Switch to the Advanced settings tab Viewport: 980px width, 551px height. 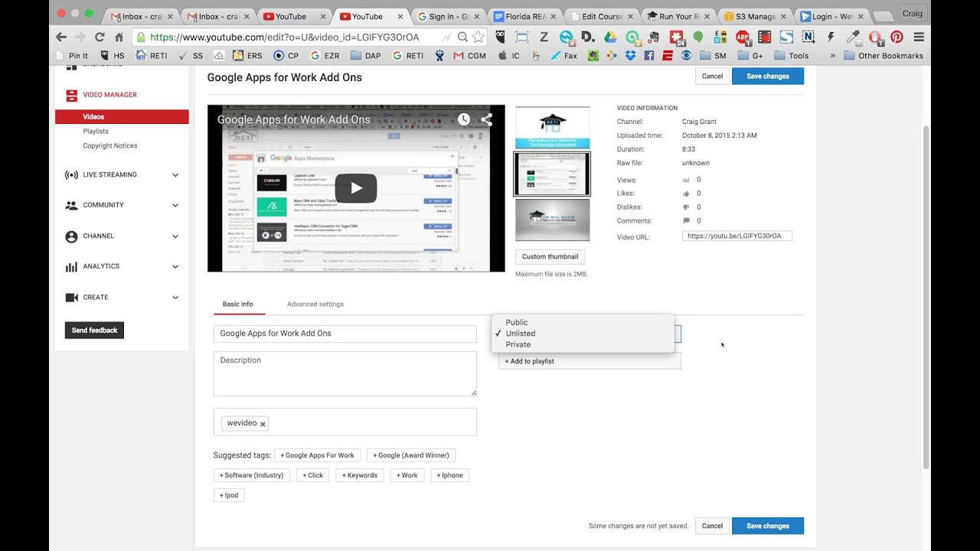click(x=315, y=304)
